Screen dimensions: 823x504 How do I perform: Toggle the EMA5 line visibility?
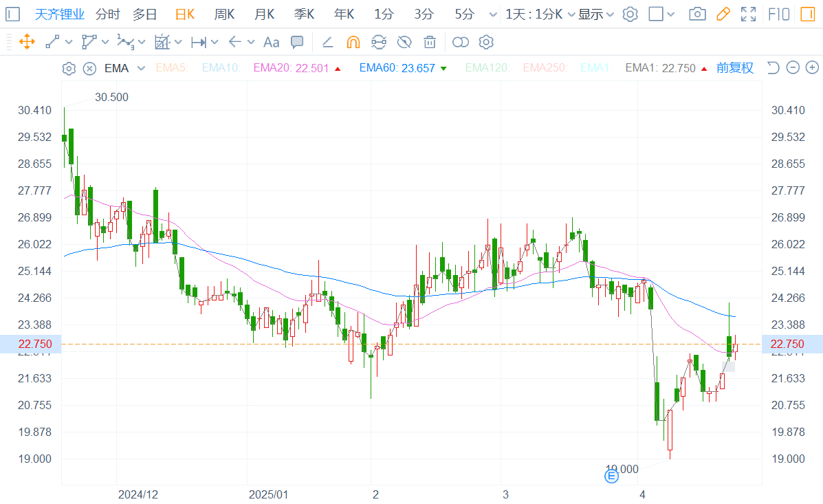point(171,68)
